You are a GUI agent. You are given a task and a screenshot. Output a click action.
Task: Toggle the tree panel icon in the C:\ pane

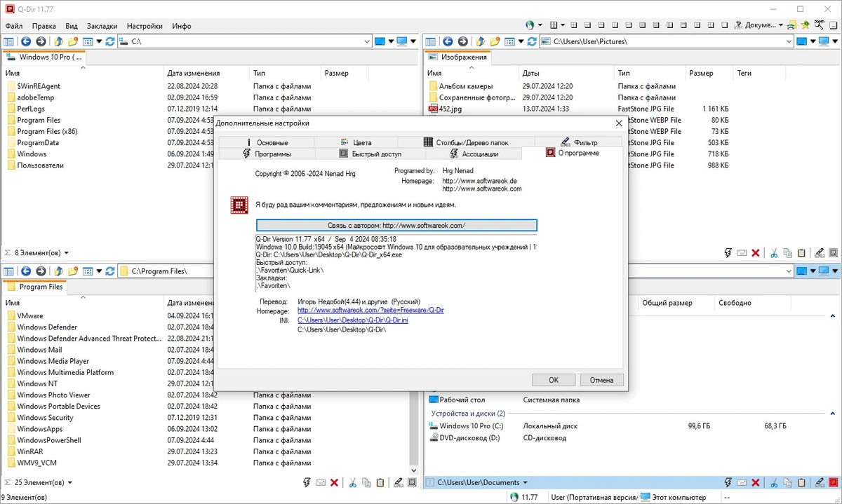[x=8, y=41]
